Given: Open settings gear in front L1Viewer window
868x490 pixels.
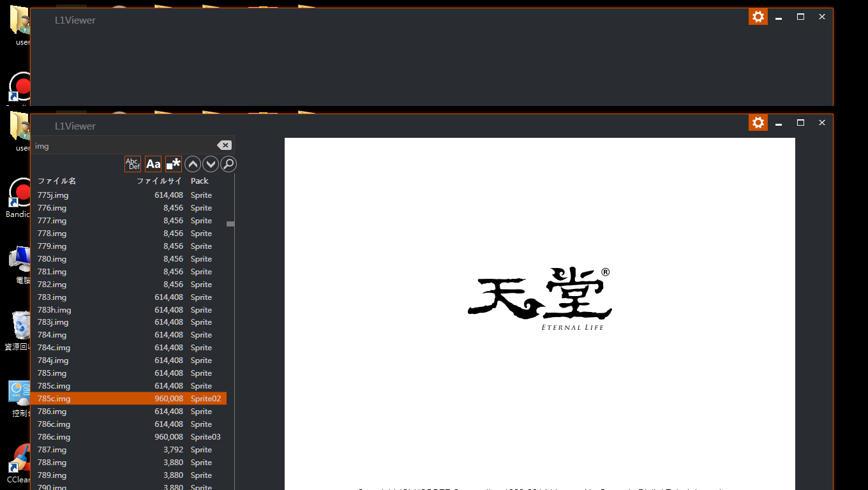Looking at the screenshot, I should 758,122.
